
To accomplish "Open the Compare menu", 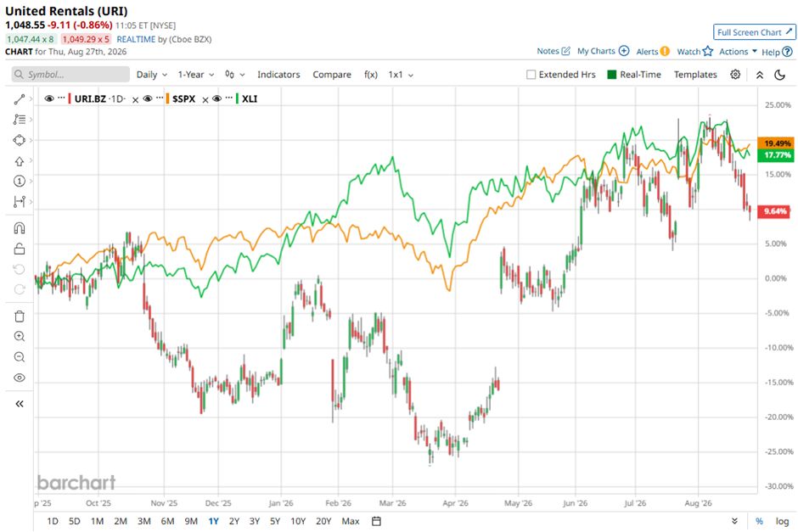I will click(332, 75).
